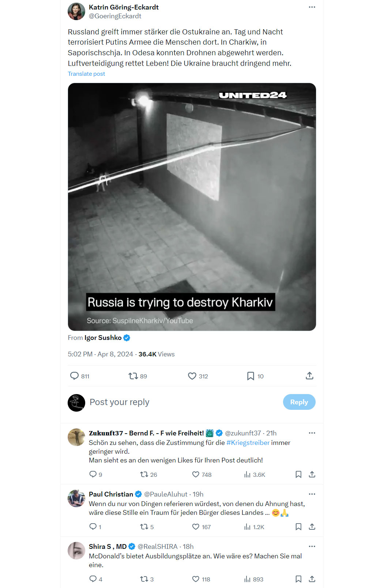Open more options menu on main post
This screenshot has width=384, height=588.
[312, 7]
